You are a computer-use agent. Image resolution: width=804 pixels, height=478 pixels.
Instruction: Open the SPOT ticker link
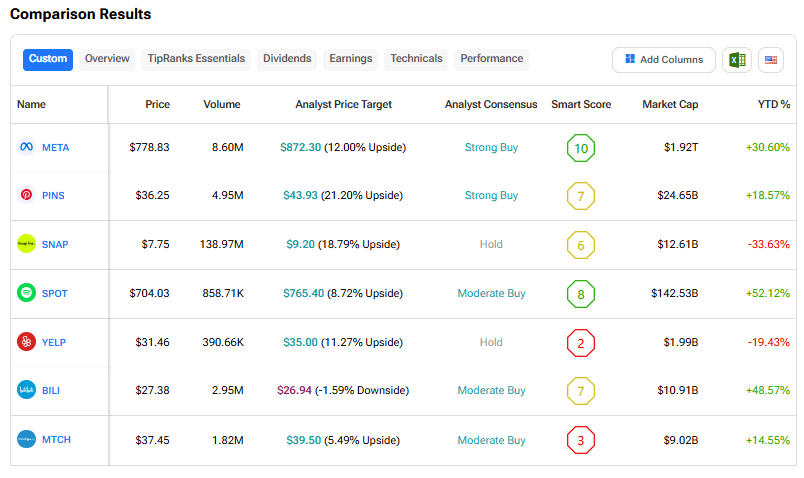point(55,293)
